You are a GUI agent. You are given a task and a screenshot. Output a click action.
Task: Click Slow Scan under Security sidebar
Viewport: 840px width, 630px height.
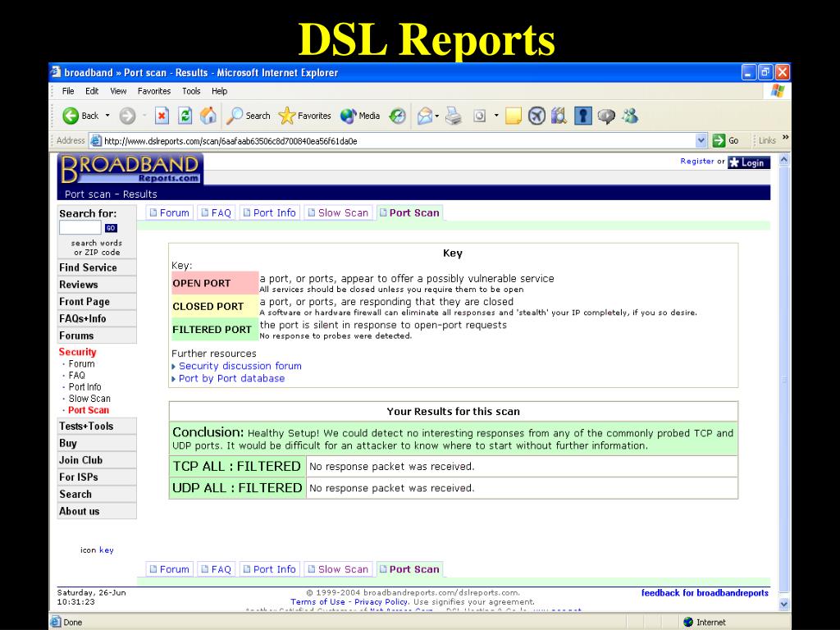tap(89, 399)
